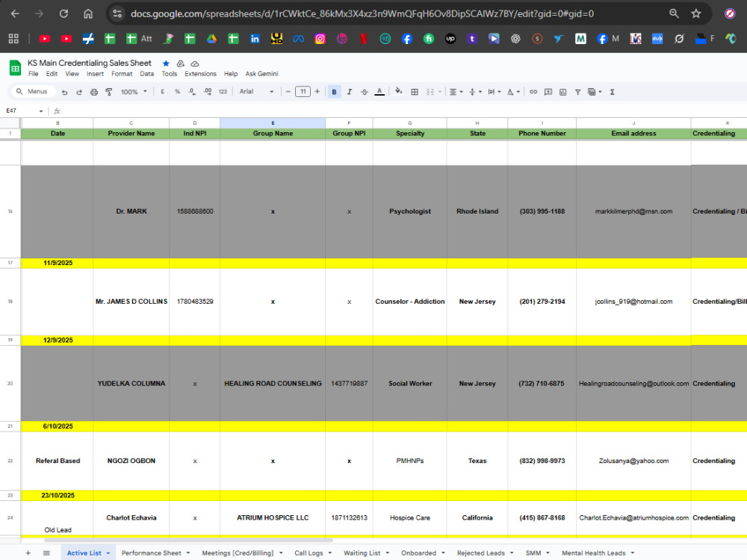Screen dimensions: 747x560
Task: Toggle bold formatting
Action: tap(334, 92)
